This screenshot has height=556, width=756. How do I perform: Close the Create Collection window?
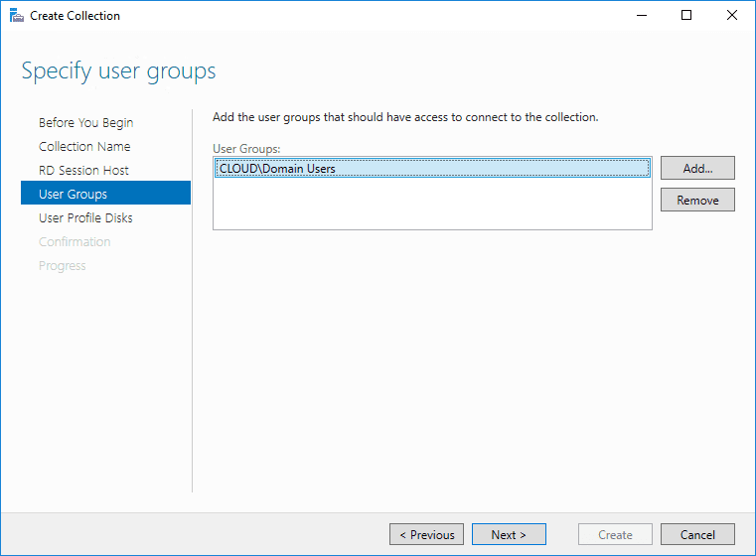[731, 16]
